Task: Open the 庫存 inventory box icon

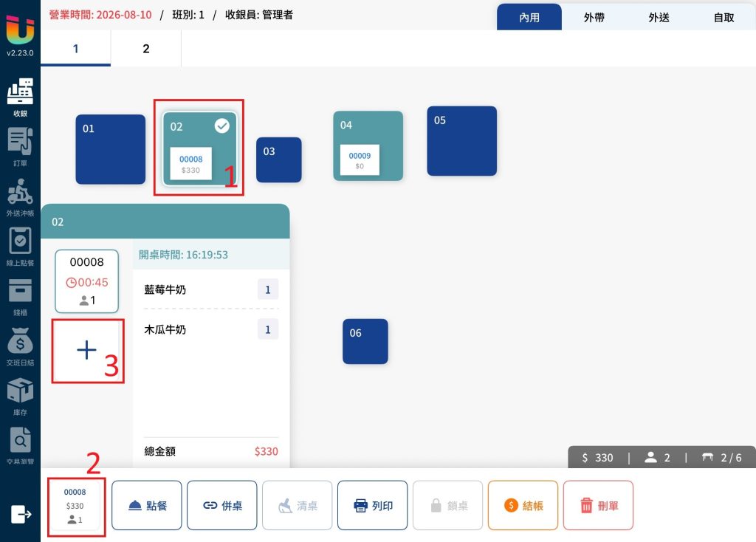Action: point(20,390)
